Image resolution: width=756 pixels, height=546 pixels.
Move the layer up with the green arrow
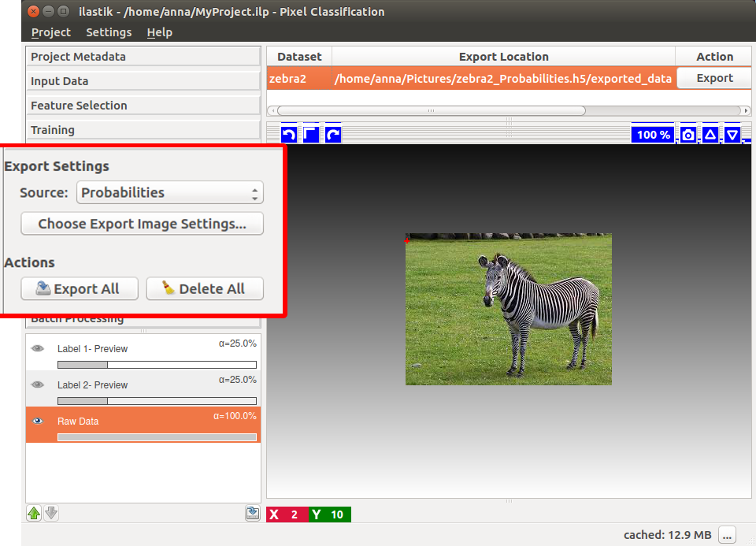pyautogui.click(x=34, y=514)
